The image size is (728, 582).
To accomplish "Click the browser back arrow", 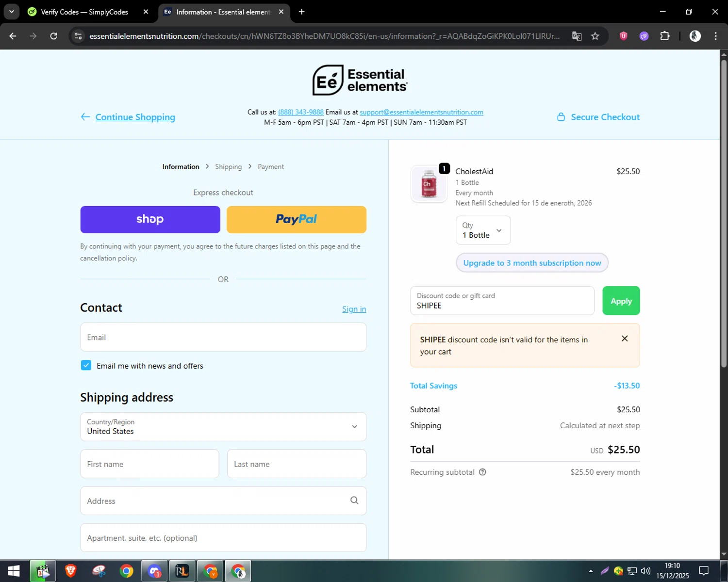I will click(x=13, y=36).
